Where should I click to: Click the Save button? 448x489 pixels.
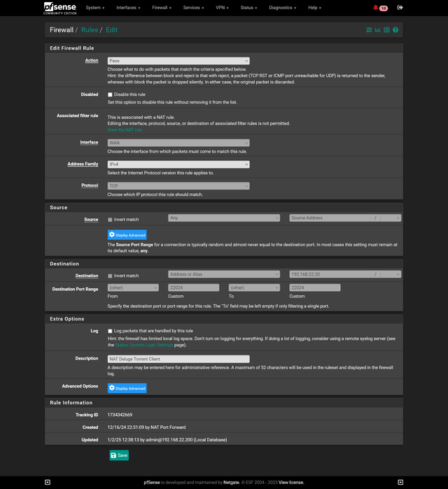point(119,455)
